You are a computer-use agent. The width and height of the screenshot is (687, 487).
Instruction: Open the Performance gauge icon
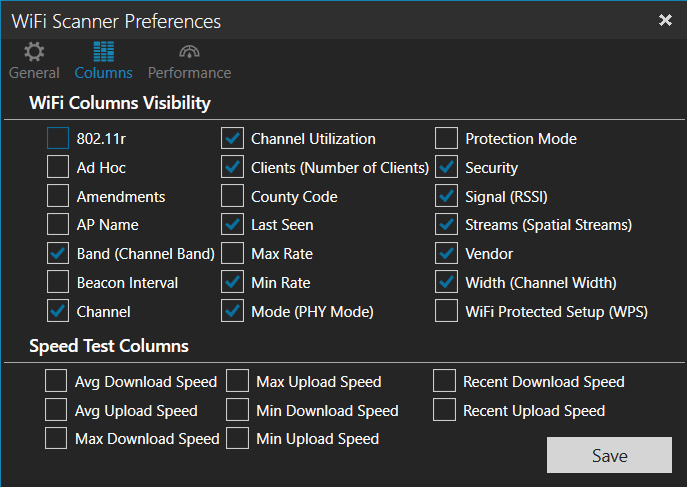click(x=189, y=52)
